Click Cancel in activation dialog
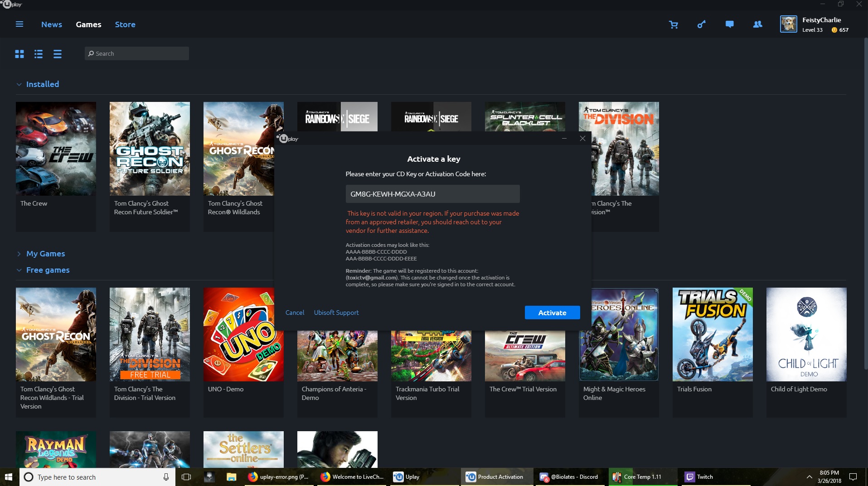 [x=295, y=313]
